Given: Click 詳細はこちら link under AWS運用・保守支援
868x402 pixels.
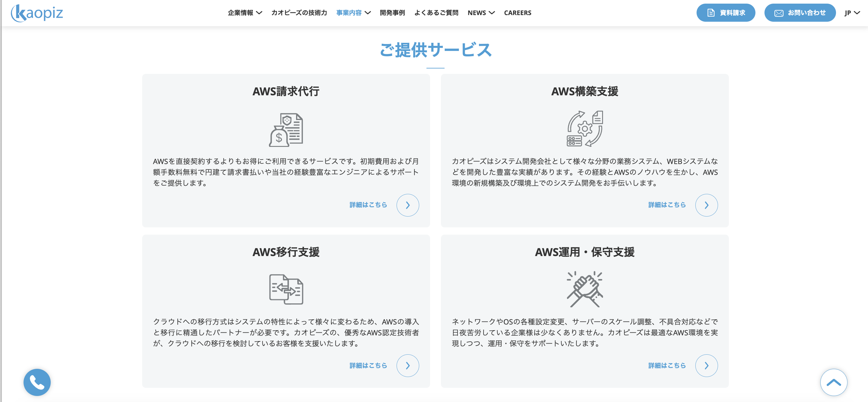Looking at the screenshot, I should 667,365.
